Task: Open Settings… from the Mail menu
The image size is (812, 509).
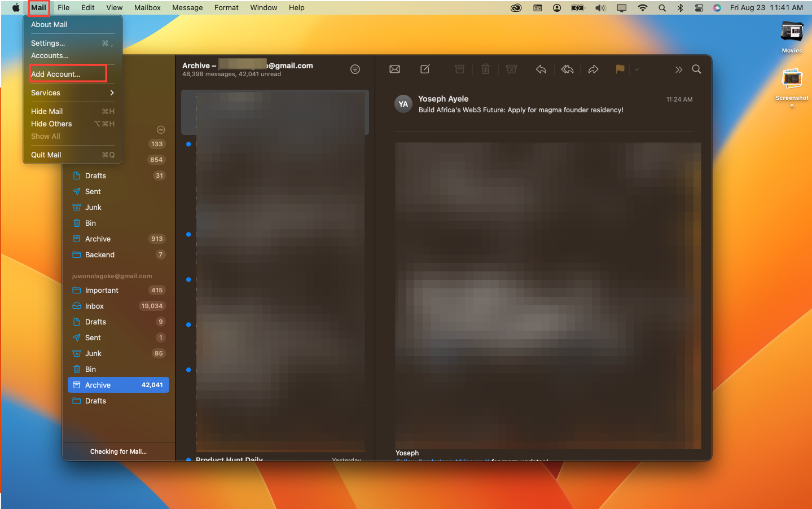Action: coord(48,43)
